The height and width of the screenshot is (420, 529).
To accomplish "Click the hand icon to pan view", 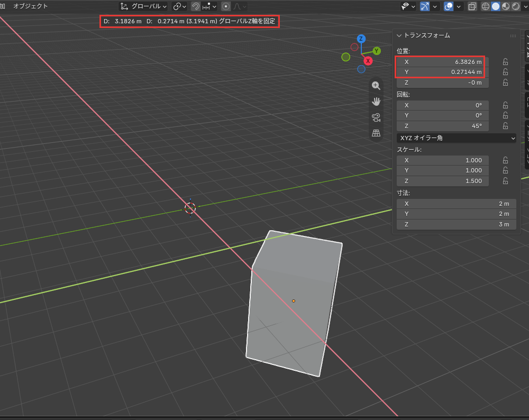I will coord(376,102).
